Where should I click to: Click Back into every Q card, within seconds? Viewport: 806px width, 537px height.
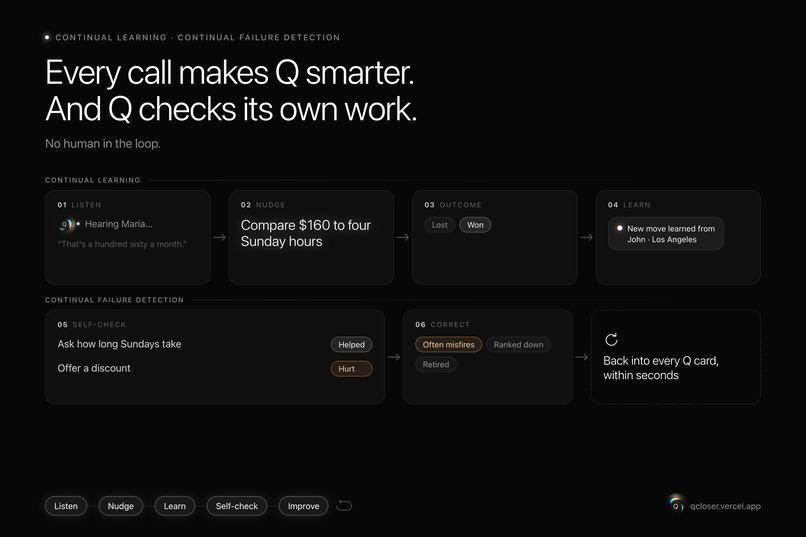click(x=661, y=368)
